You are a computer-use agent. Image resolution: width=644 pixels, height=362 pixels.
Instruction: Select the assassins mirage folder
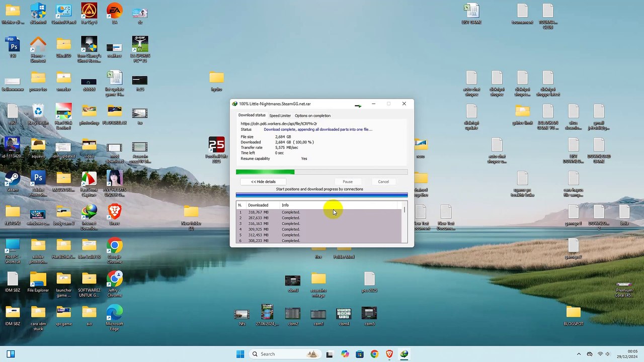(x=318, y=285)
